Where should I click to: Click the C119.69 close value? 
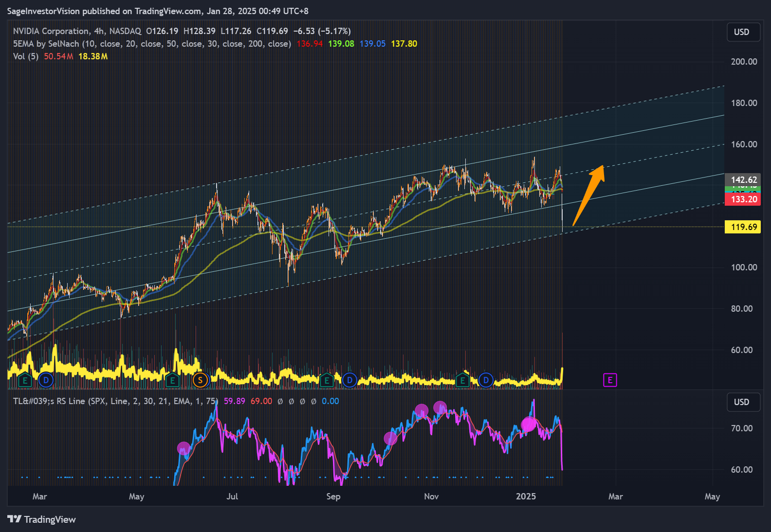(x=272, y=31)
